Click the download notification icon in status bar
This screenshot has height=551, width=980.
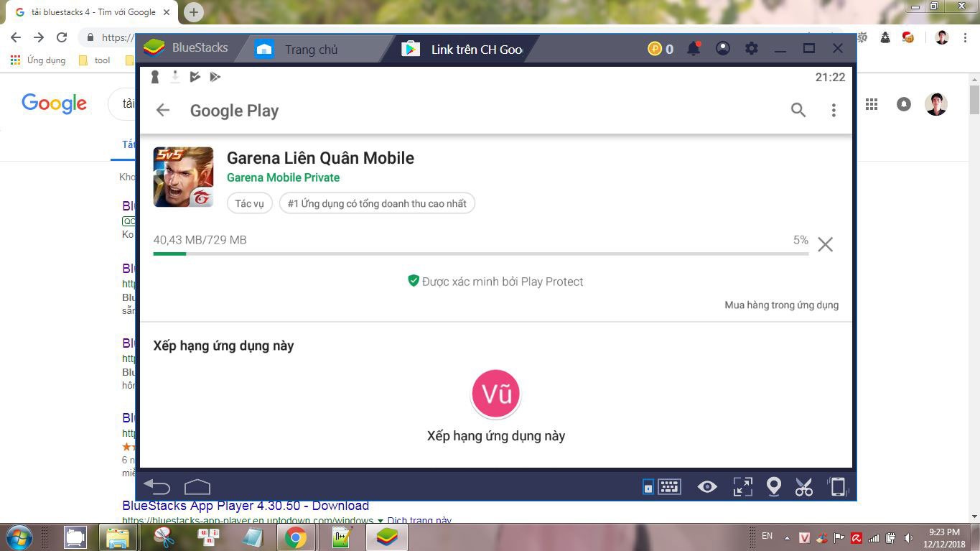[x=174, y=77]
